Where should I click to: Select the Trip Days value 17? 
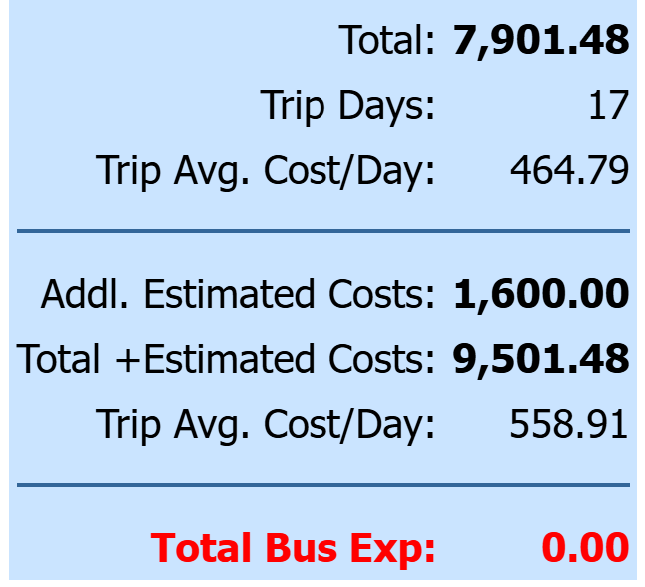point(609,105)
